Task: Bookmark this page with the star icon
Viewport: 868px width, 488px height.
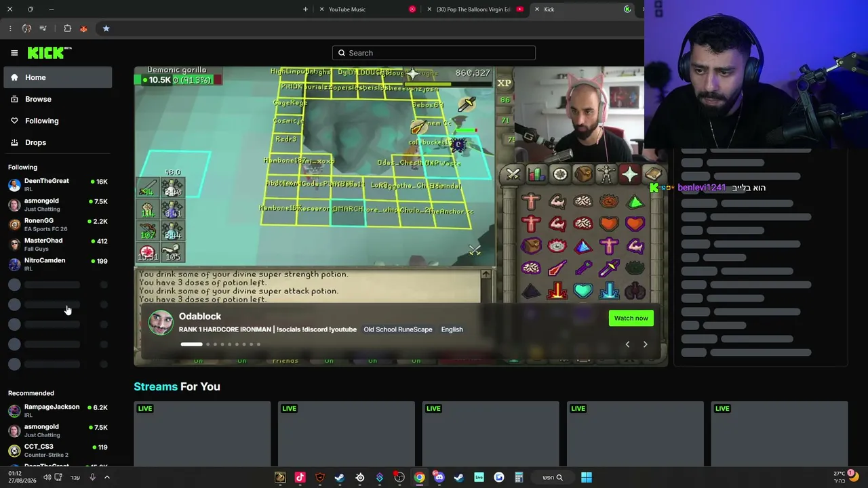Action: coord(106,28)
